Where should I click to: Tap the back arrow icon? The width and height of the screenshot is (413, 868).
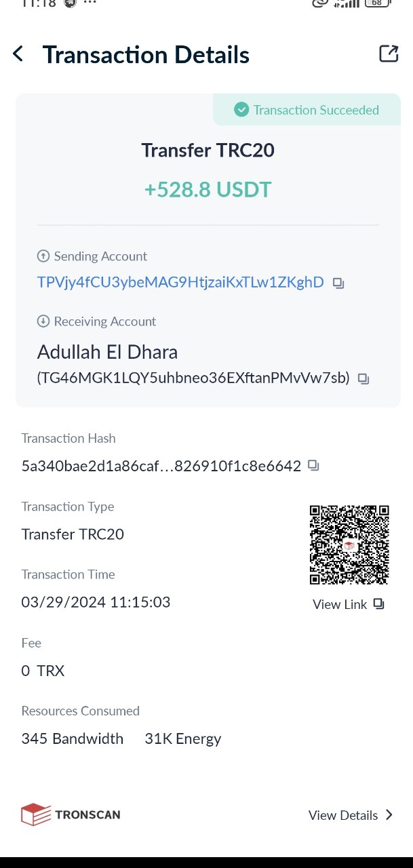(x=18, y=54)
